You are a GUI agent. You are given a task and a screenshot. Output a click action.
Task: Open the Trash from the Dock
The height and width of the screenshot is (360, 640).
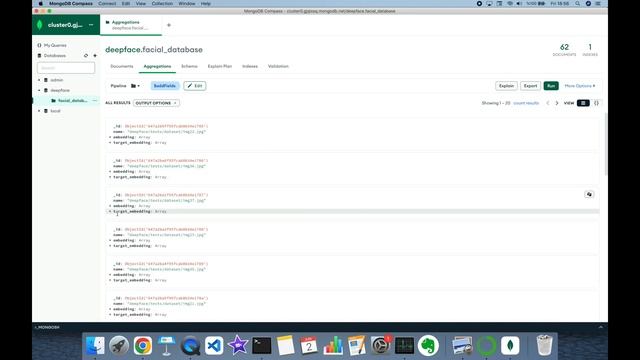pos(544,346)
